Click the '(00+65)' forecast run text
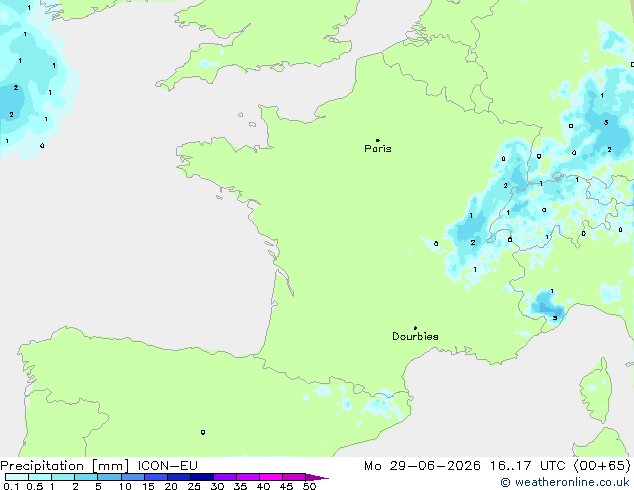Viewport: 634px width, 490px height. pyautogui.click(x=602, y=466)
